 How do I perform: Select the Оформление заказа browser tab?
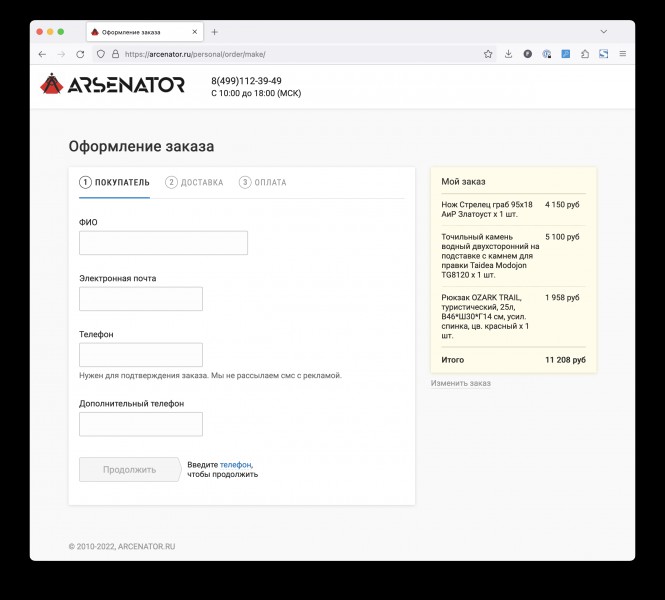tap(145, 32)
